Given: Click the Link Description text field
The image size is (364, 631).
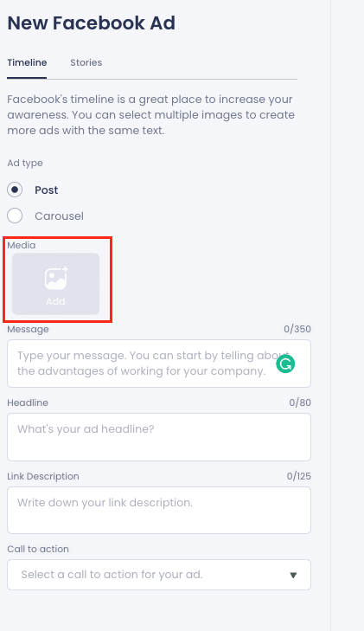Looking at the screenshot, I should click(159, 511).
